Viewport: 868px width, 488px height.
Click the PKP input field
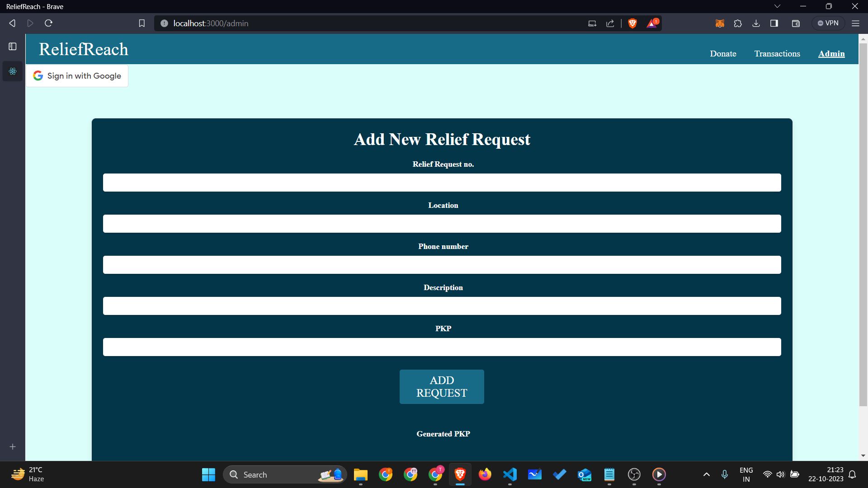pos(442,347)
